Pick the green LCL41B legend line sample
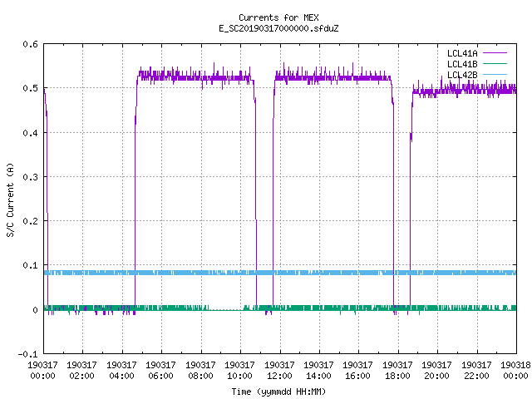 click(x=495, y=63)
